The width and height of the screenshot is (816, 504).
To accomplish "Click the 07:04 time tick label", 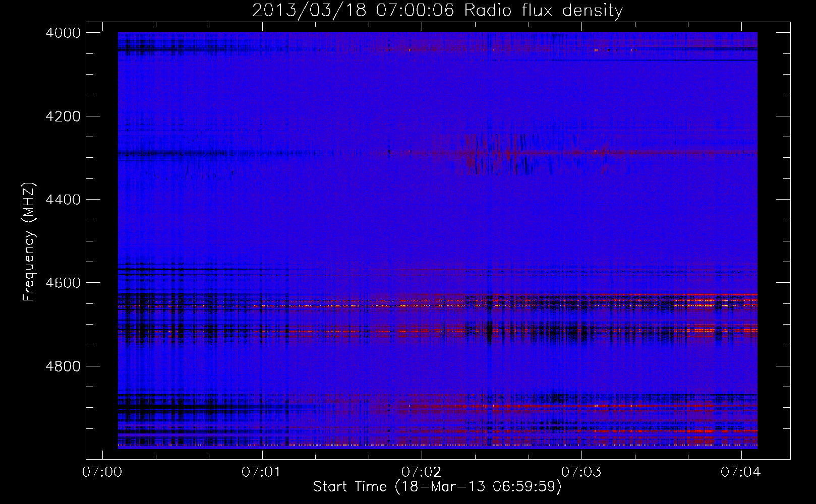I will click(x=741, y=472).
